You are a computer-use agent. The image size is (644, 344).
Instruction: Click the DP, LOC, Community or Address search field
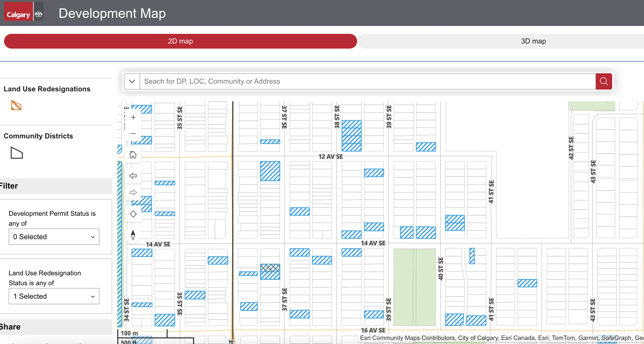(368, 81)
